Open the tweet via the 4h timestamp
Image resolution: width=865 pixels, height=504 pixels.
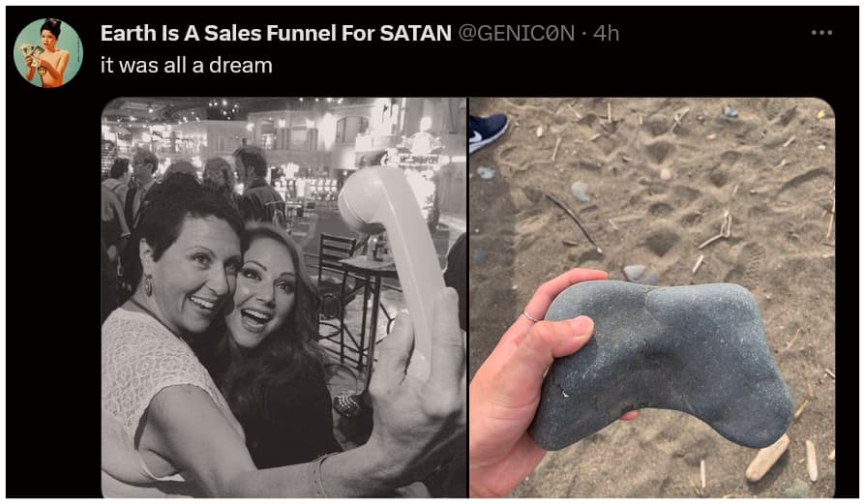607,33
